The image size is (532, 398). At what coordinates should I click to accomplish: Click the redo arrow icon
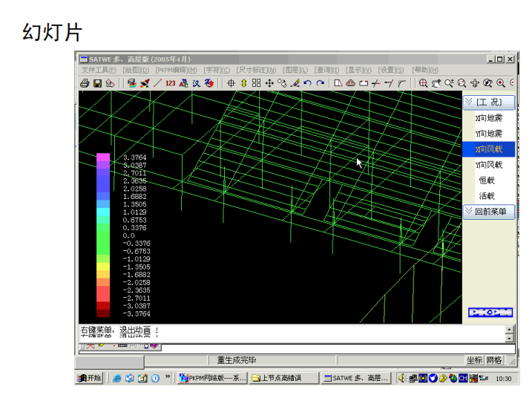click(321, 83)
